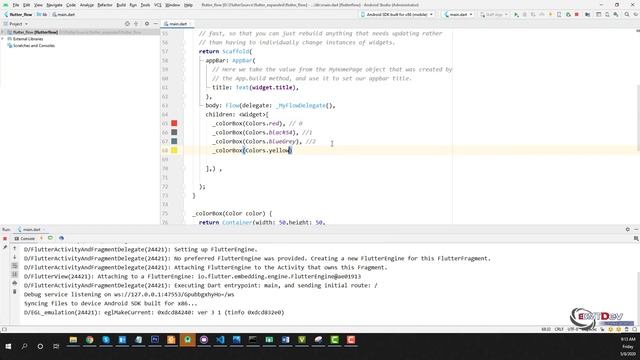
Task: Click the 'Debug service listening' console line
Action: pos(129,294)
